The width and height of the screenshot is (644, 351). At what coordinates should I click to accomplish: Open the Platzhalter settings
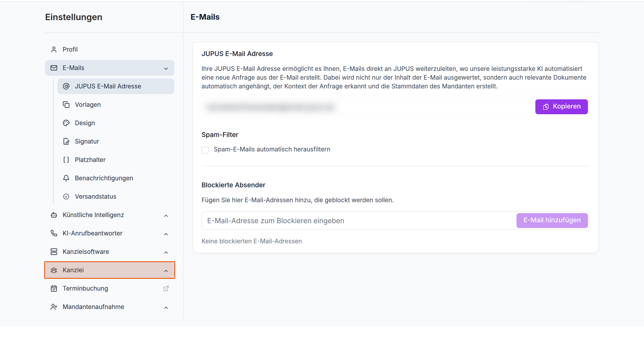click(116, 160)
